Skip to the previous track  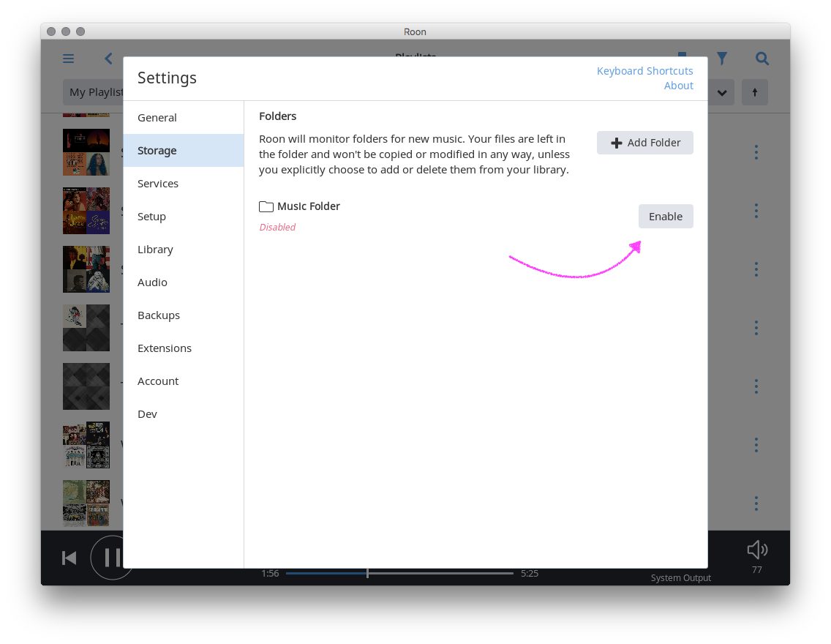point(69,558)
